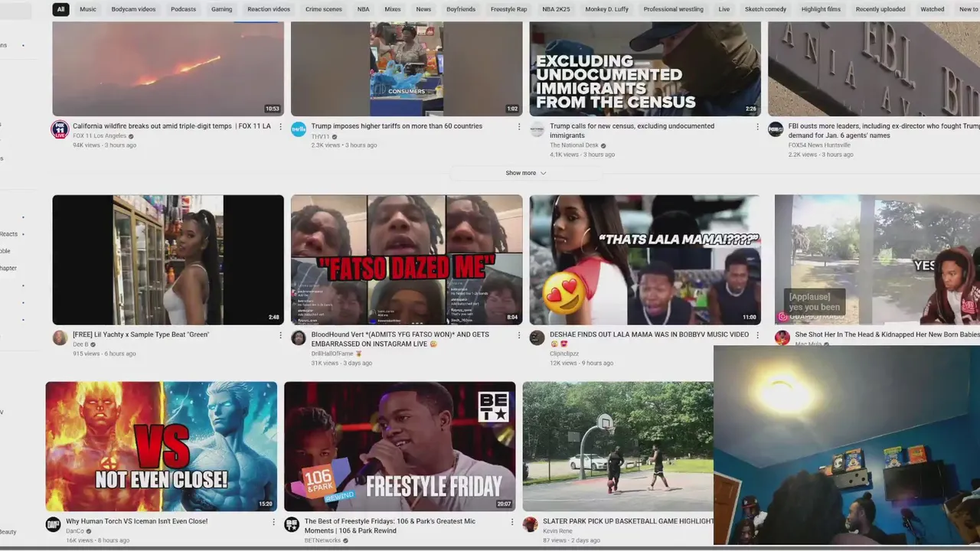Select the Podcasts filter chip
The width and height of the screenshot is (980, 551).
183,9
